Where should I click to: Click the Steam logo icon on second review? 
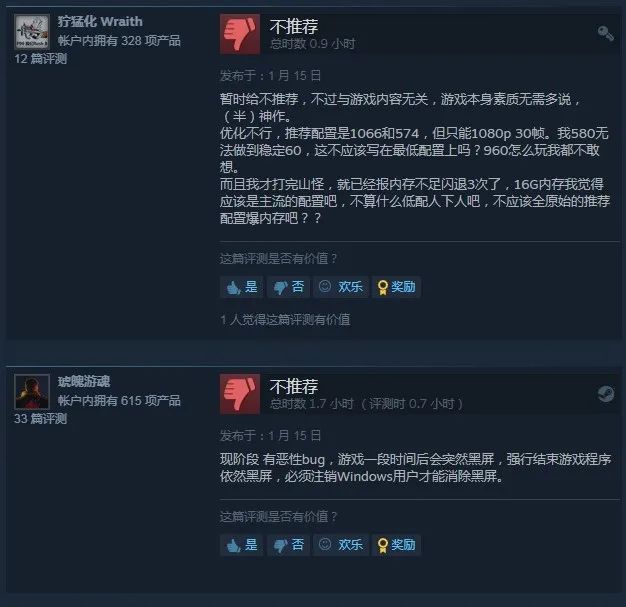[x=606, y=394]
